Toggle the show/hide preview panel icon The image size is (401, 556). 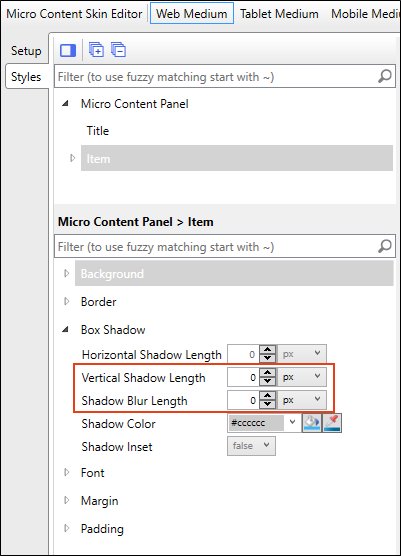[68, 50]
